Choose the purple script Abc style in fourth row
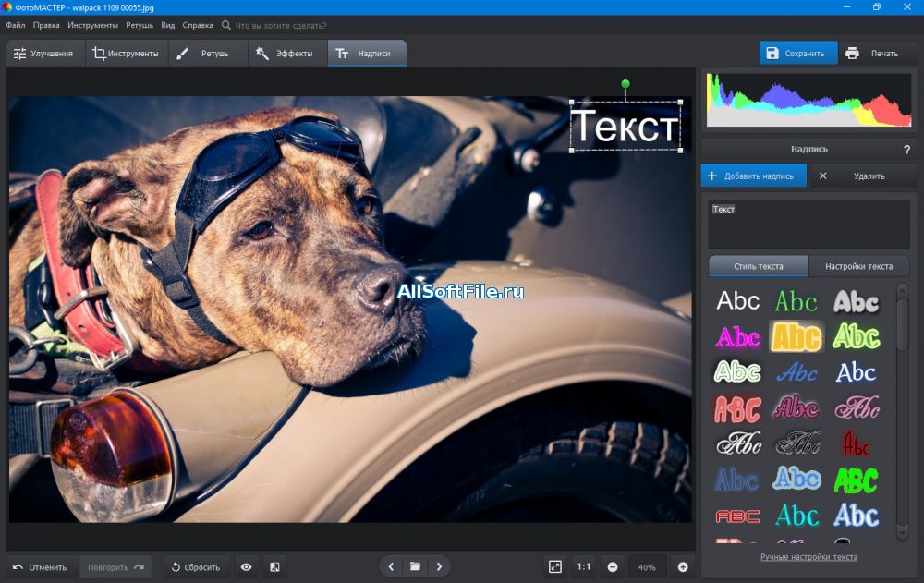Viewport: 924px width, 583px height. (796, 408)
